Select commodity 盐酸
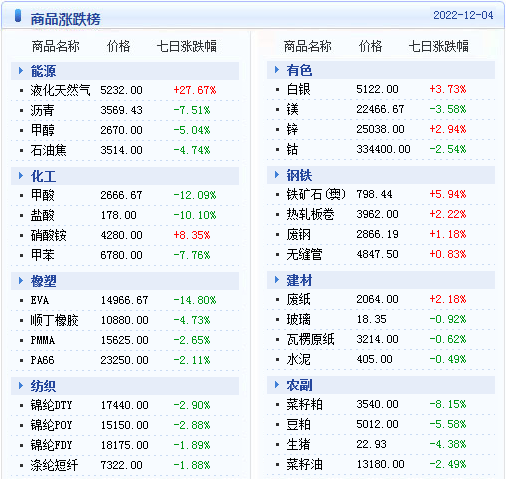The height and width of the screenshot is (479, 506). tap(42, 215)
